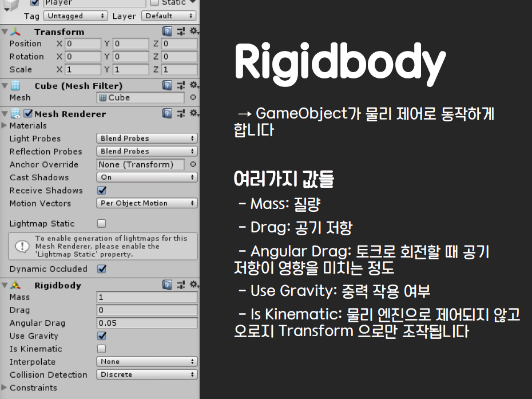This screenshot has height=399, width=532.
Task: Open Mesh Filter preset icon
Action: [x=181, y=85]
